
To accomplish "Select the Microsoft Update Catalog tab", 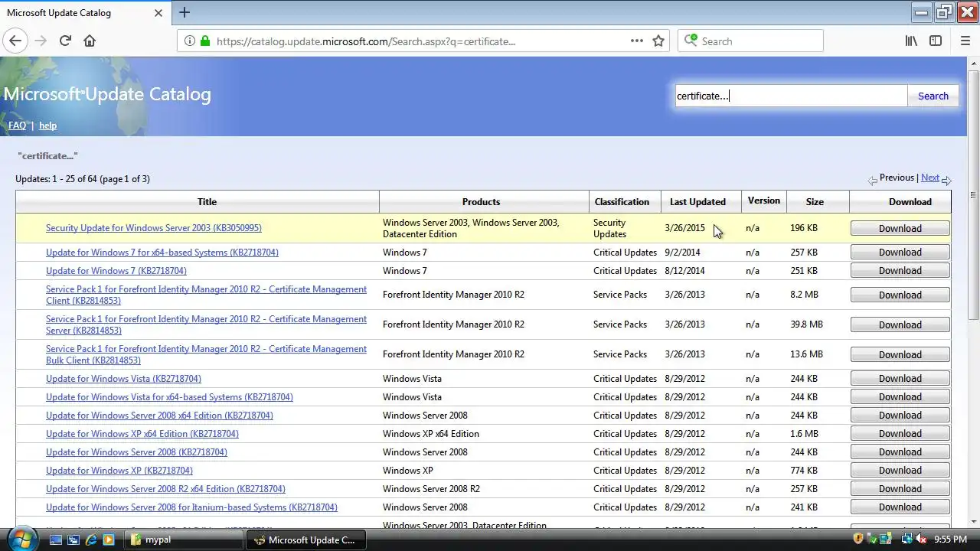I will click(x=84, y=13).
